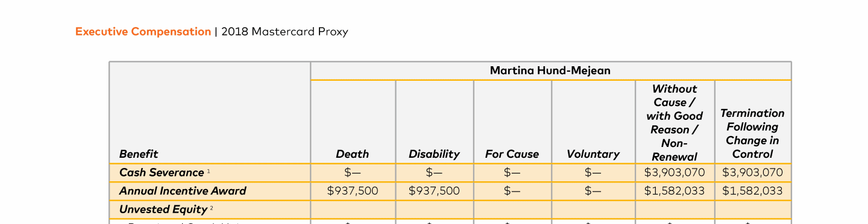Screen dimensions: 868x224
Task: Select the $937,500 Death incentive cell
Action: [x=353, y=191]
